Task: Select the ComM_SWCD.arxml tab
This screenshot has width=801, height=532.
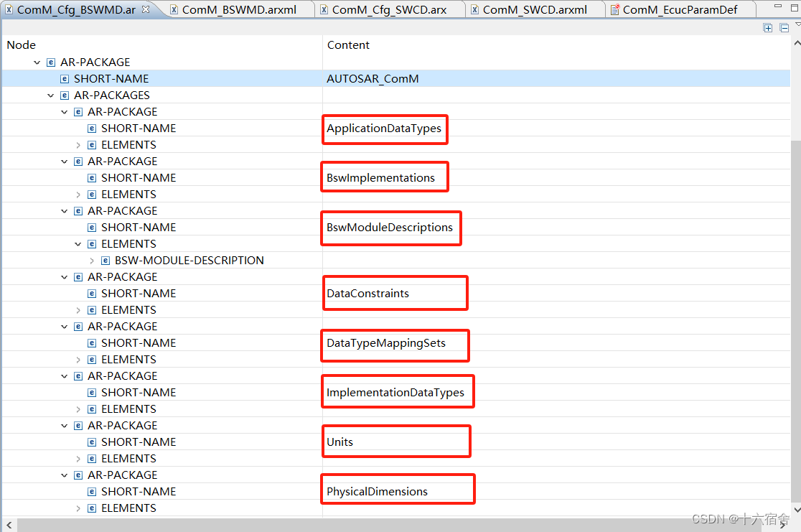Action: [535, 10]
